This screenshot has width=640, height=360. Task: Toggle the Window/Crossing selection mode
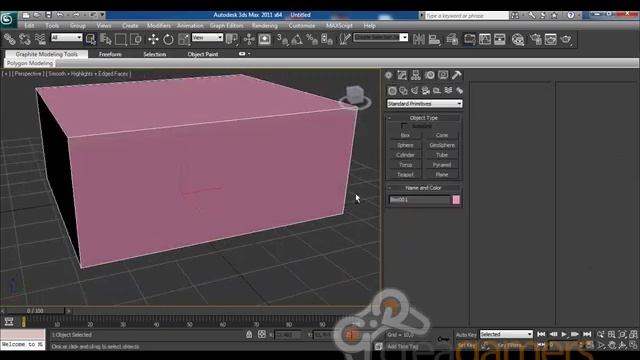136,39
